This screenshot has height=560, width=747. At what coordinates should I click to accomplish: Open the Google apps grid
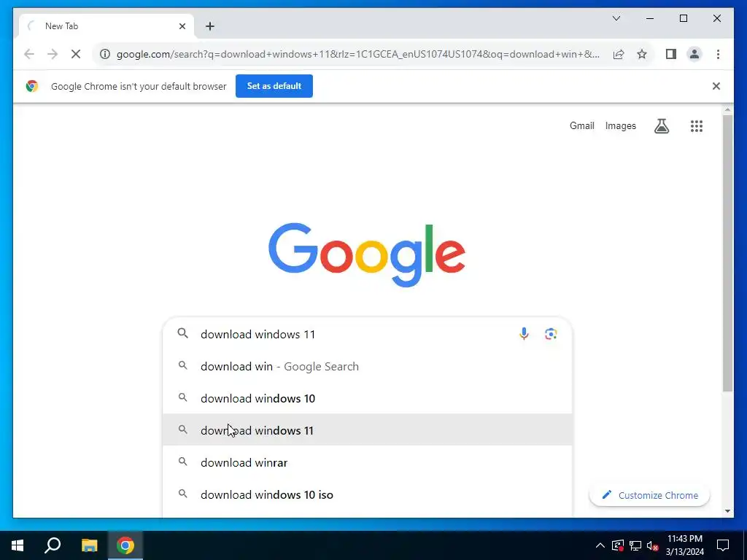(696, 125)
